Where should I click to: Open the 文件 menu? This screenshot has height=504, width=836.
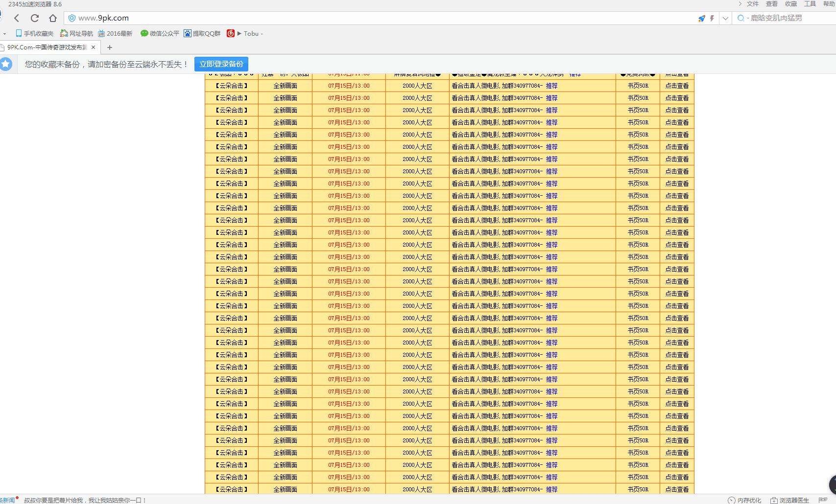coord(753,4)
